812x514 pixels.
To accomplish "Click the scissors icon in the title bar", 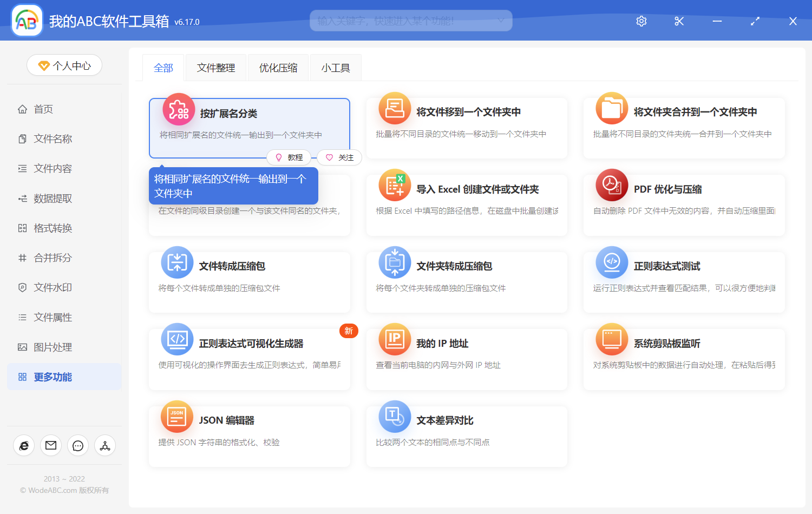I will point(679,21).
